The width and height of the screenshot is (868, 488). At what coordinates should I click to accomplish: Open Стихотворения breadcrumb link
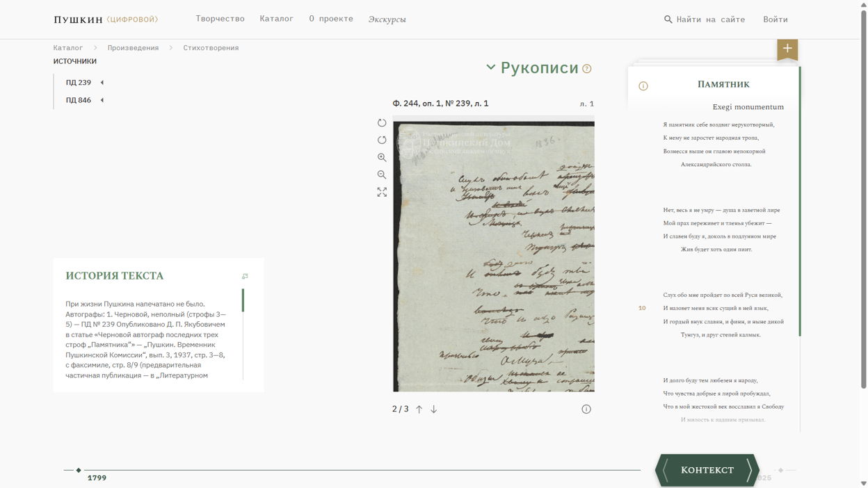coord(211,48)
